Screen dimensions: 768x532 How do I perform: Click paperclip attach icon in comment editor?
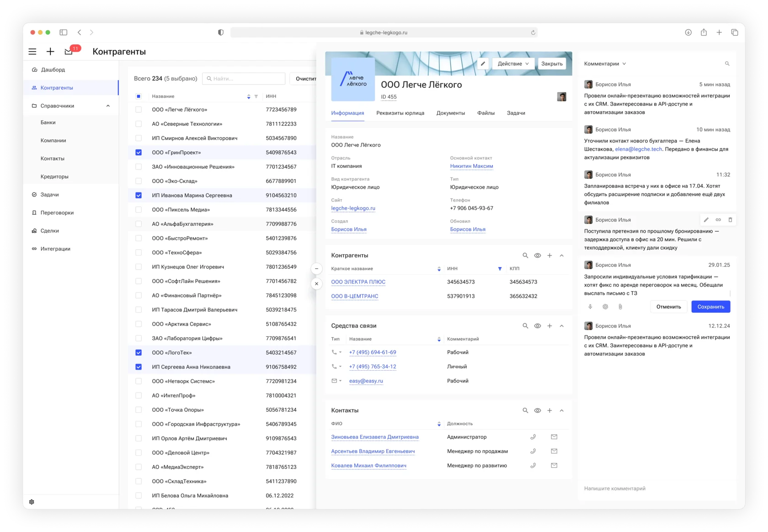(x=620, y=307)
